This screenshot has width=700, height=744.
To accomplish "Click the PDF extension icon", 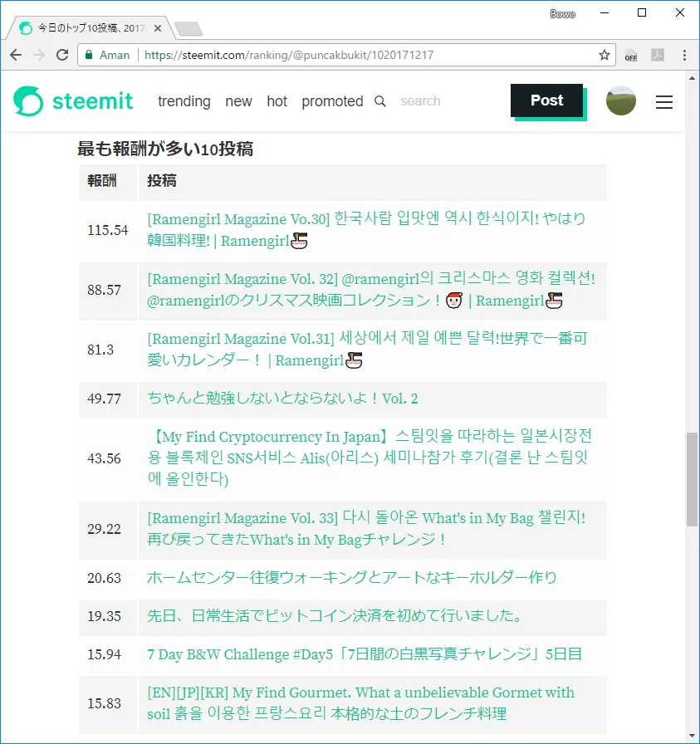I will (x=658, y=55).
